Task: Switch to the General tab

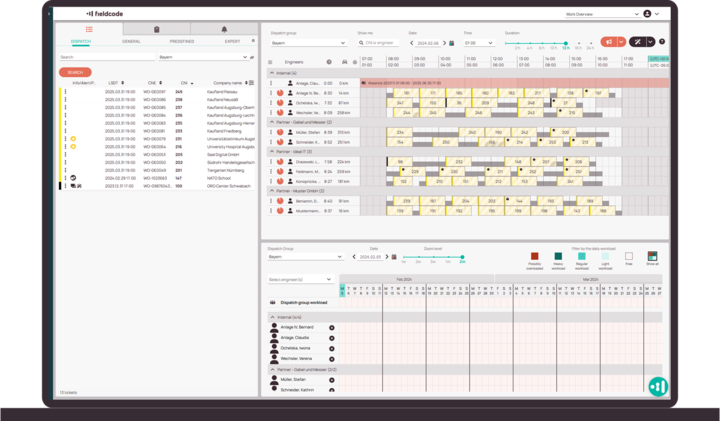Action: pos(131,42)
